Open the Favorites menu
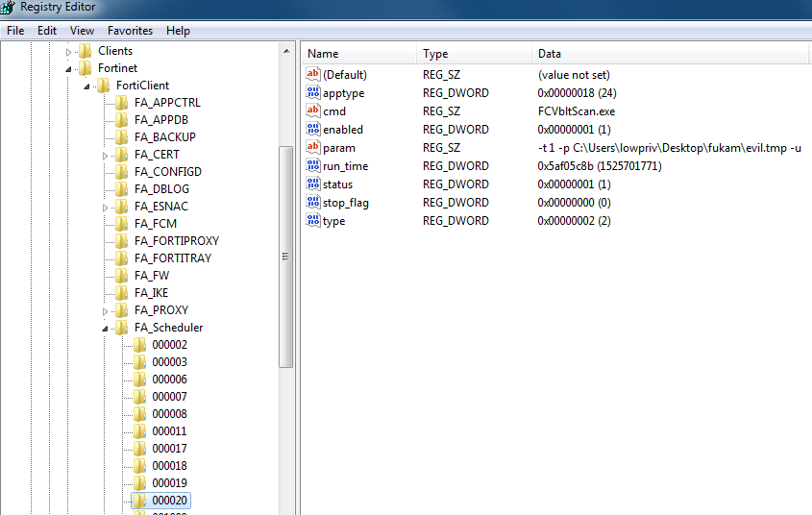 click(x=130, y=31)
